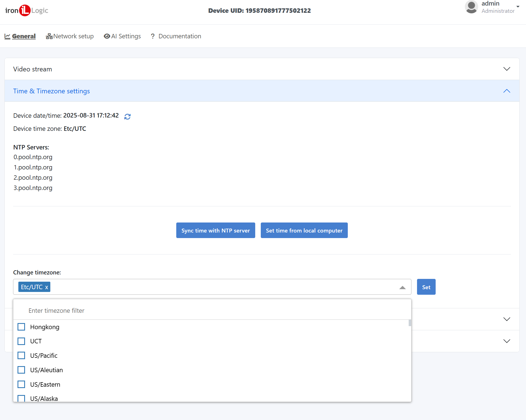Click the ironLogic logo
The width and height of the screenshot is (526, 420).
(x=27, y=11)
